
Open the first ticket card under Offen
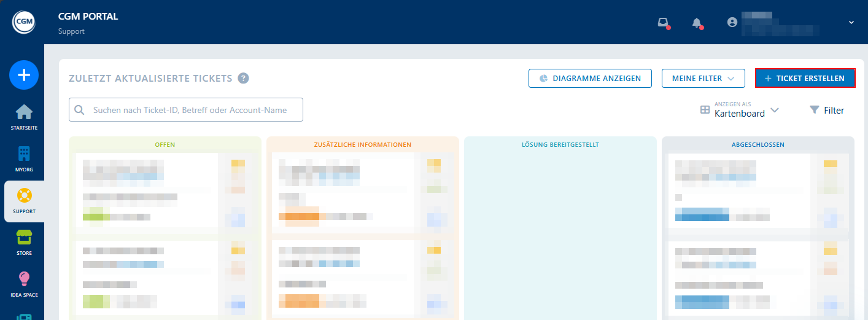[x=147, y=190]
